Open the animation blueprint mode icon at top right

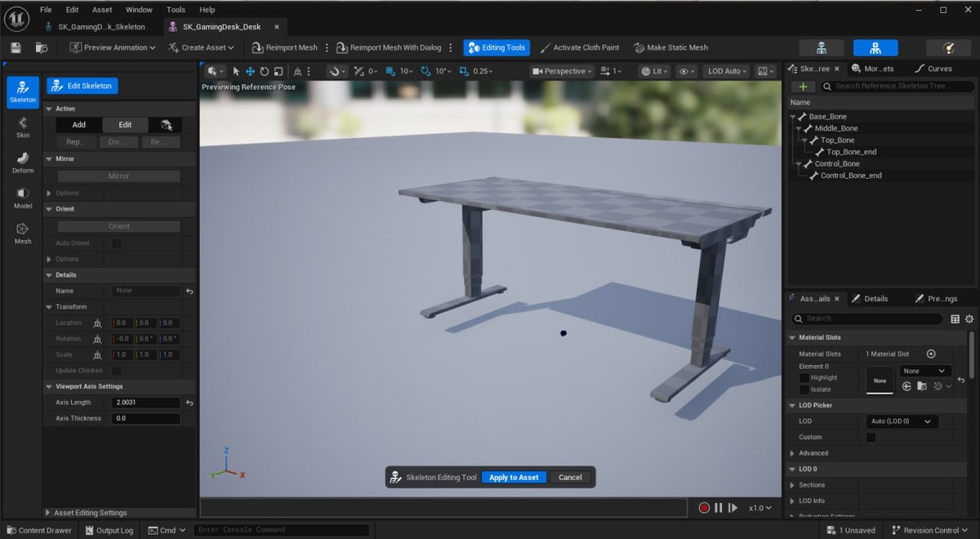pos(948,47)
